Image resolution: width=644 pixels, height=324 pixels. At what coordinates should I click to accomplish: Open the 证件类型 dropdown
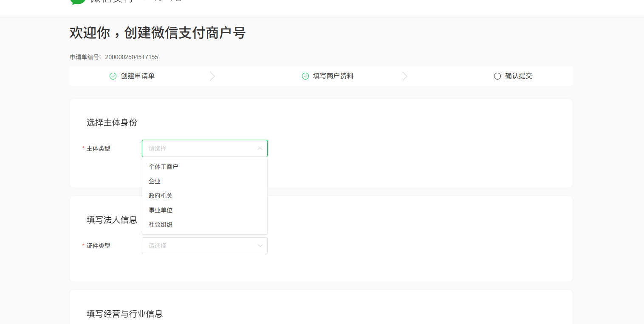205,246
